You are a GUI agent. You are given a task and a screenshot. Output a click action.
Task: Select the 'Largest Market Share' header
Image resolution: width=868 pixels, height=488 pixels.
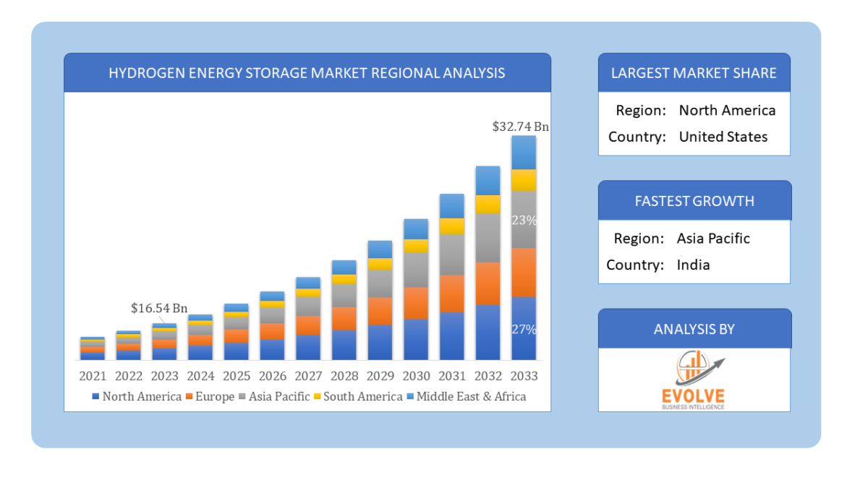click(694, 73)
